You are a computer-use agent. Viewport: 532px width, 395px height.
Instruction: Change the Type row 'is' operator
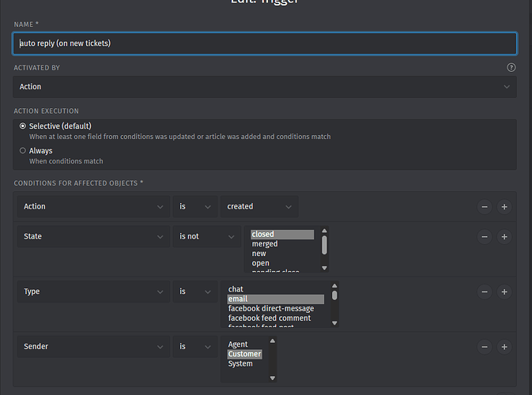(195, 292)
